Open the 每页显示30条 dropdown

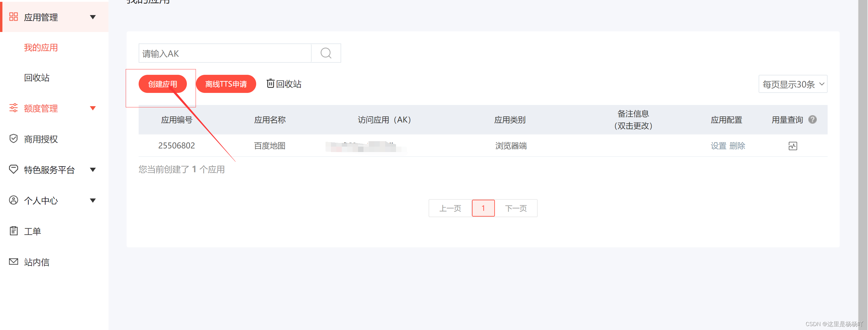pyautogui.click(x=793, y=84)
